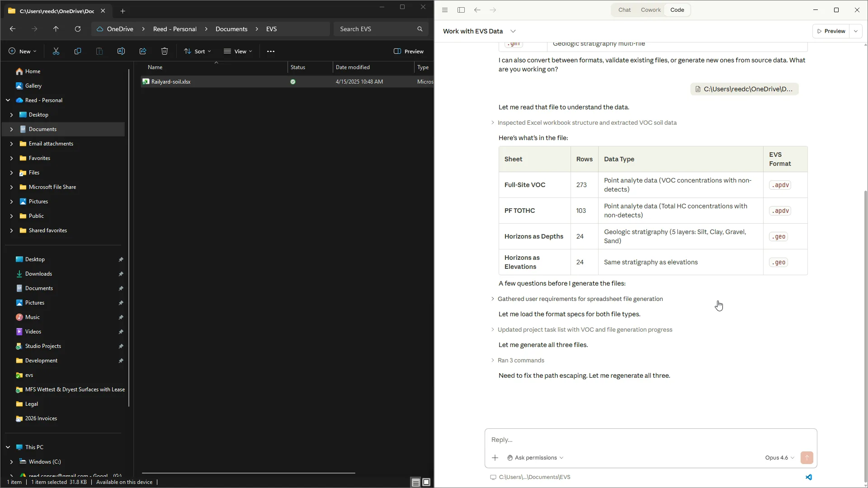Click the back arrow in File Explorer

point(13,29)
